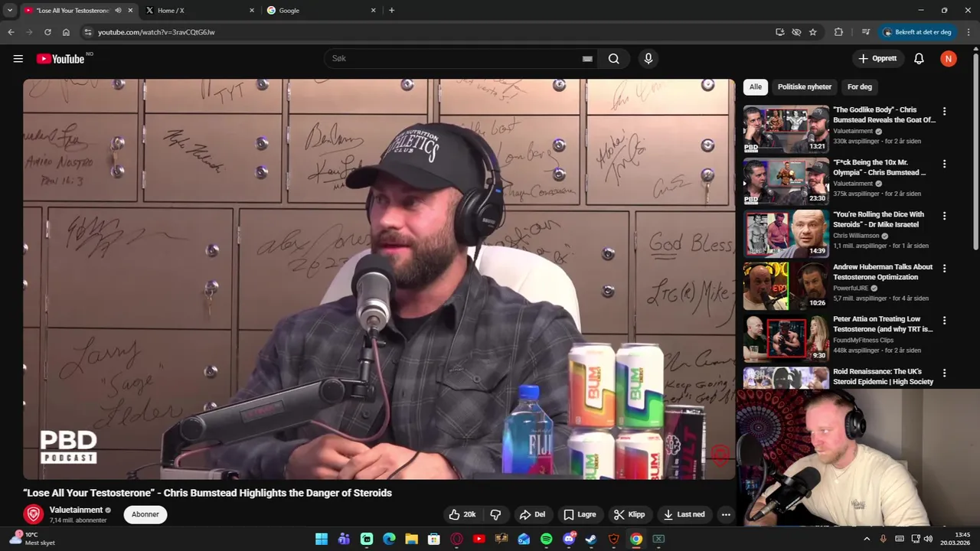This screenshot has width=980, height=551.
Task: Open Spotify from the taskbar
Action: (x=546, y=539)
